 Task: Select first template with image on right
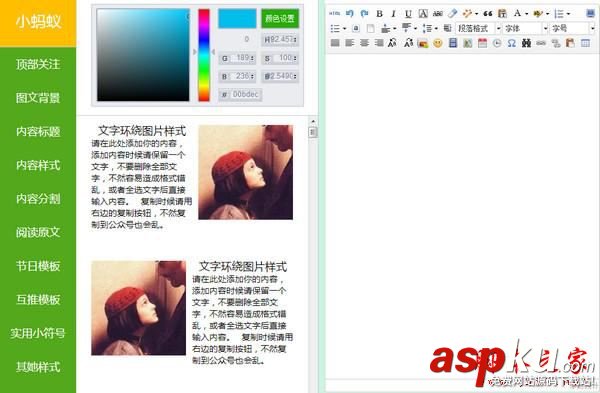[192, 178]
